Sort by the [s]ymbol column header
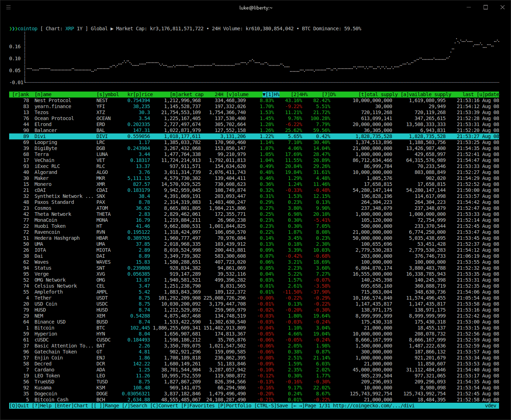Viewport: 511px width, 420px height. [108, 94]
